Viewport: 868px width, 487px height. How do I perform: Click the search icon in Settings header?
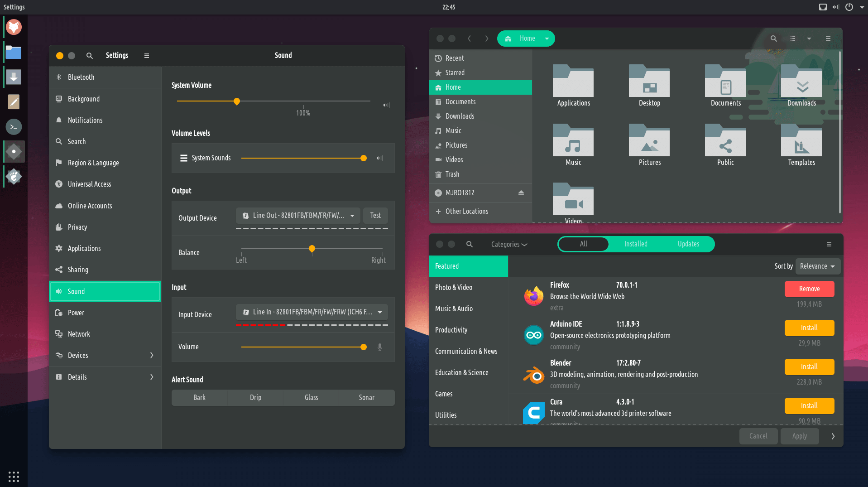pyautogui.click(x=90, y=56)
